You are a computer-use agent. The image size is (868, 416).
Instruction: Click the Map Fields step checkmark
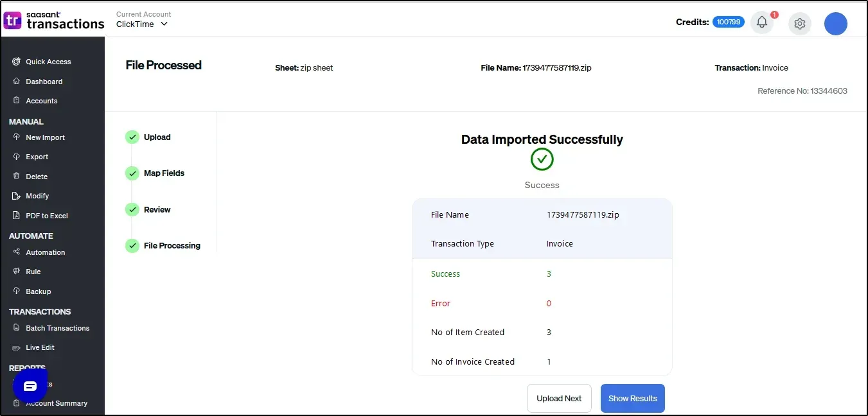pos(132,173)
